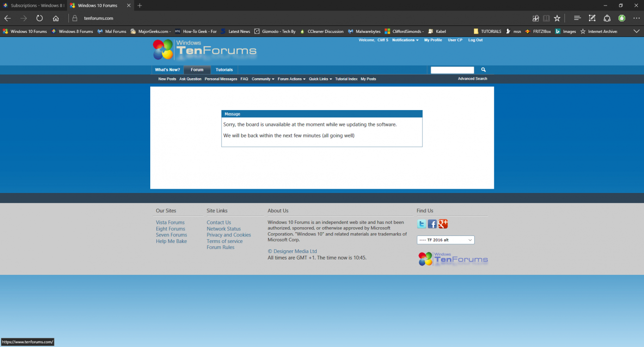The width and height of the screenshot is (644, 347).
Task: Expand the Community menu
Action: [263, 79]
